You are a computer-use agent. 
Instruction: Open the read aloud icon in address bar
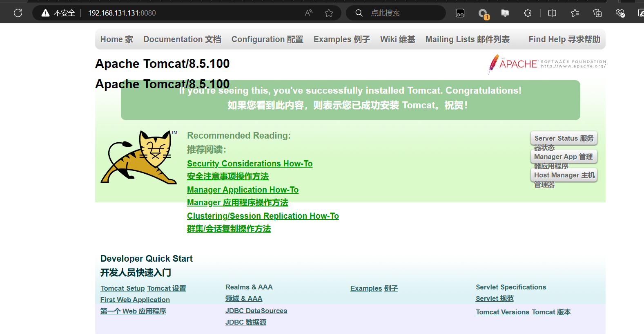309,13
